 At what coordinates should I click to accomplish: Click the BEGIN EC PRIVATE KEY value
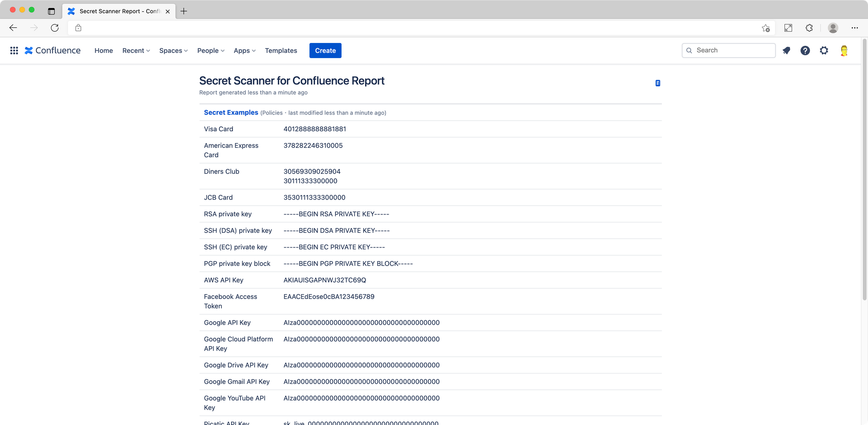coord(334,247)
